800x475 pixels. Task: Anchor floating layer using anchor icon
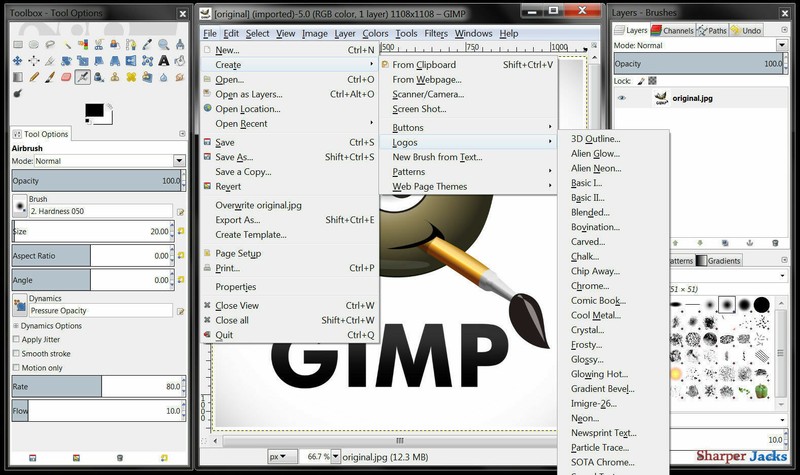749,243
